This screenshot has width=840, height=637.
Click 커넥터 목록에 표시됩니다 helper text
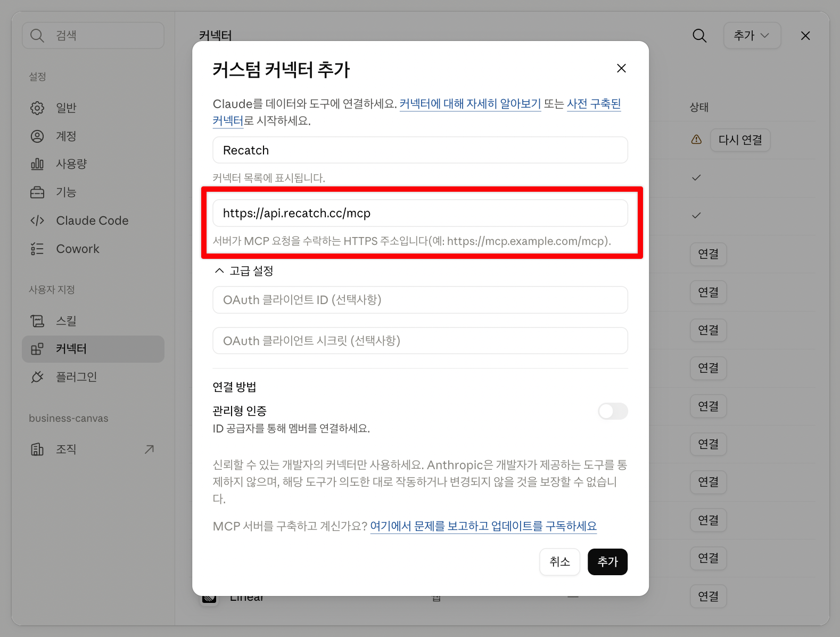pos(269,178)
